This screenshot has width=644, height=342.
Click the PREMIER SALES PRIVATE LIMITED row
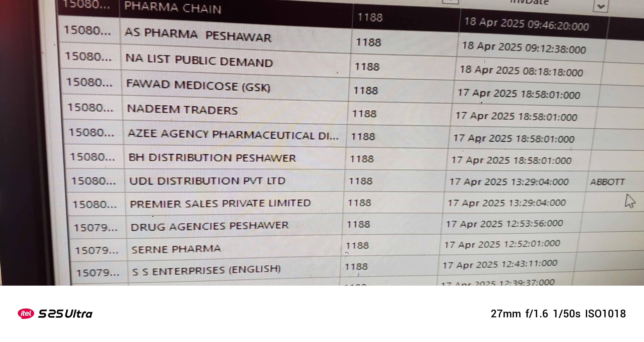click(x=220, y=203)
